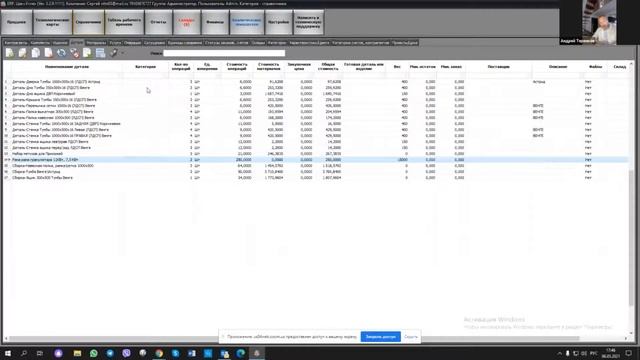The image size is (640, 360).
Task: Switch to the Сотрудники tab
Action: click(x=154, y=42)
